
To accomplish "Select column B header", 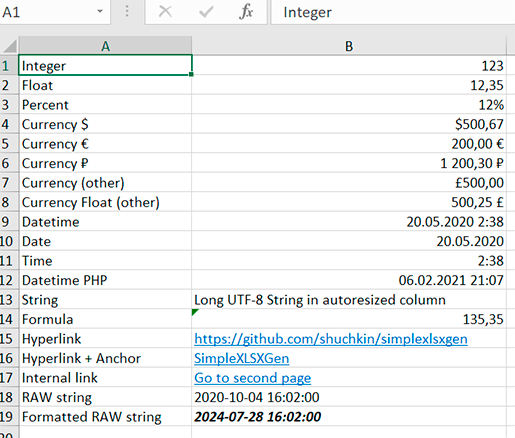I will tap(349, 46).
